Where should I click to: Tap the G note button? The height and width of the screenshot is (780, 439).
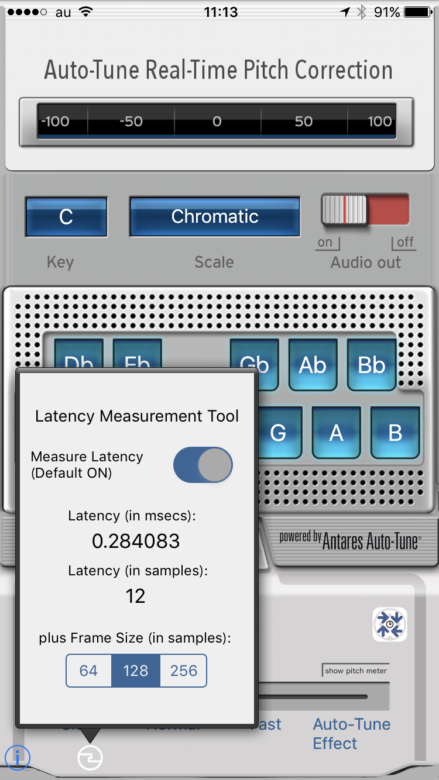coord(278,433)
